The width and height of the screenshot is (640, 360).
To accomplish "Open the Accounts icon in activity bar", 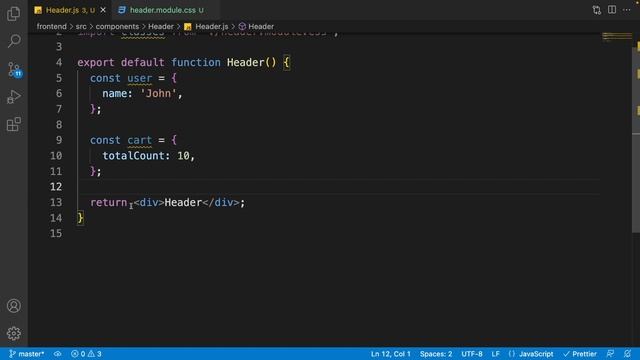I will pos(14,306).
